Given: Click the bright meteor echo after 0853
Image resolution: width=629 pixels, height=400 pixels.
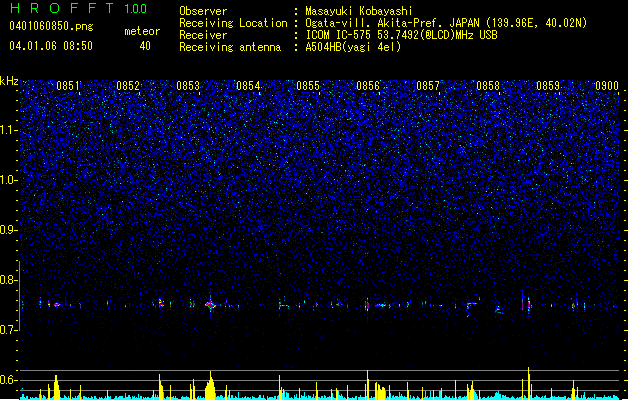Looking at the screenshot, I should pyautogui.click(x=211, y=305).
